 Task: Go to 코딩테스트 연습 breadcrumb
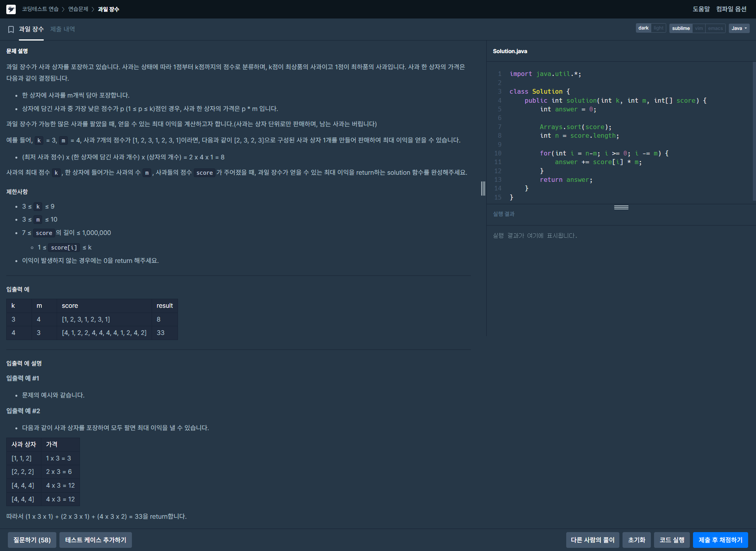pos(40,9)
